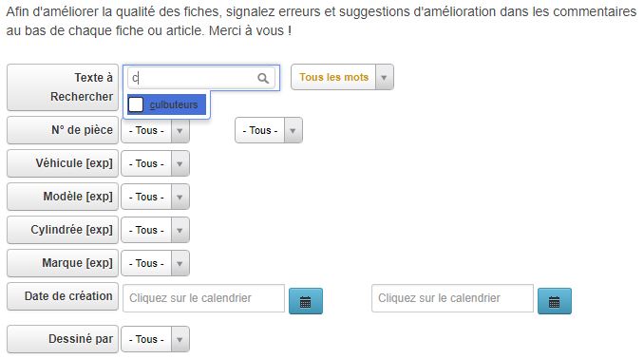Open the second N° de pièce dropdown
This screenshot has height=359, width=644.
(x=269, y=131)
